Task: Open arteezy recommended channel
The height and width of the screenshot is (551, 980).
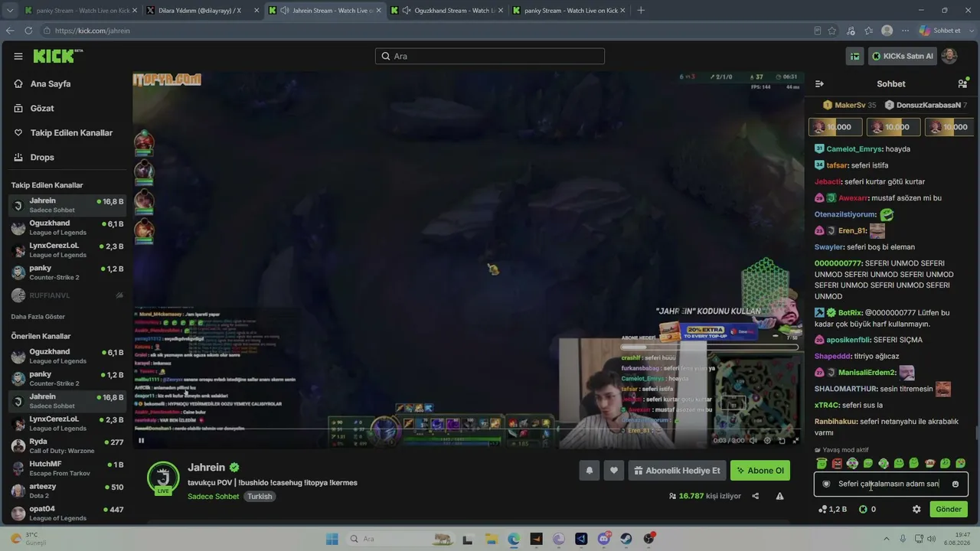Action: click(x=67, y=491)
